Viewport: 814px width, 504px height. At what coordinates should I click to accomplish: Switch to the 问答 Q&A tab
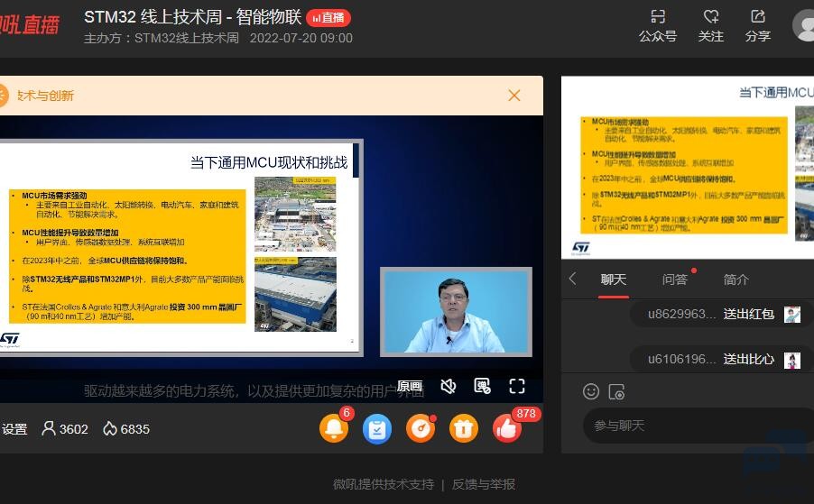click(674, 279)
